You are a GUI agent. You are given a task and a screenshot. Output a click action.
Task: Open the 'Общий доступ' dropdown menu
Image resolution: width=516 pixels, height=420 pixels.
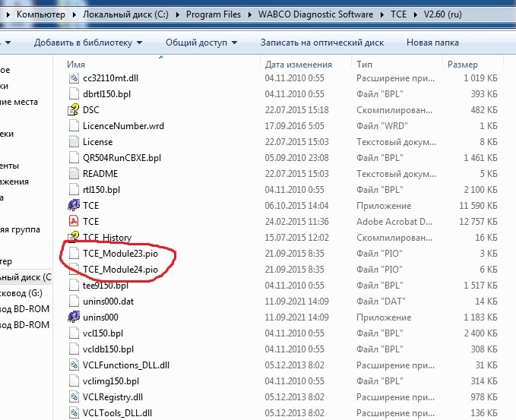click(x=201, y=43)
